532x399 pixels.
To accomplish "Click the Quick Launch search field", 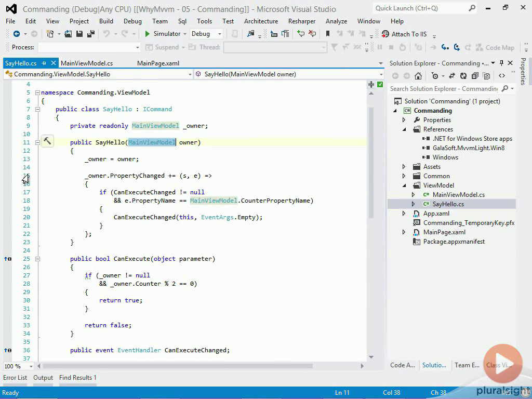I will 420,8.
